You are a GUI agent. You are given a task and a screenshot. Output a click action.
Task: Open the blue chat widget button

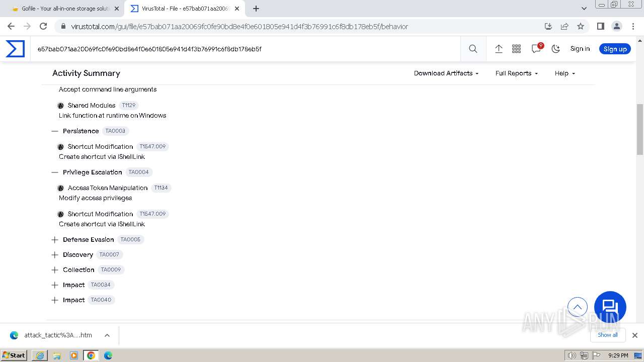(x=610, y=307)
